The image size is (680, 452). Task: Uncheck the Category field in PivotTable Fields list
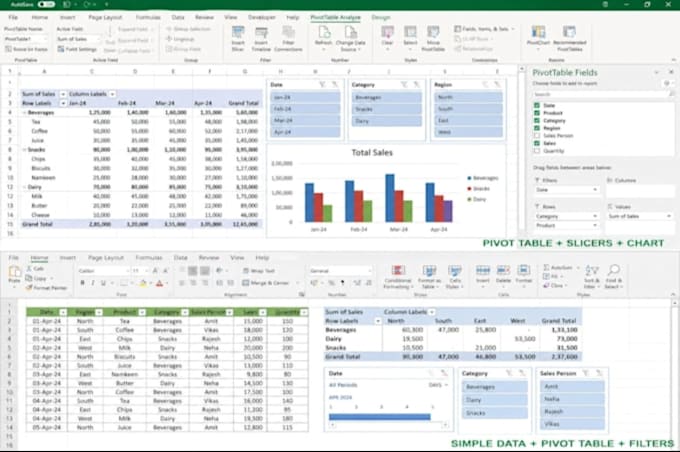tap(537, 121)
